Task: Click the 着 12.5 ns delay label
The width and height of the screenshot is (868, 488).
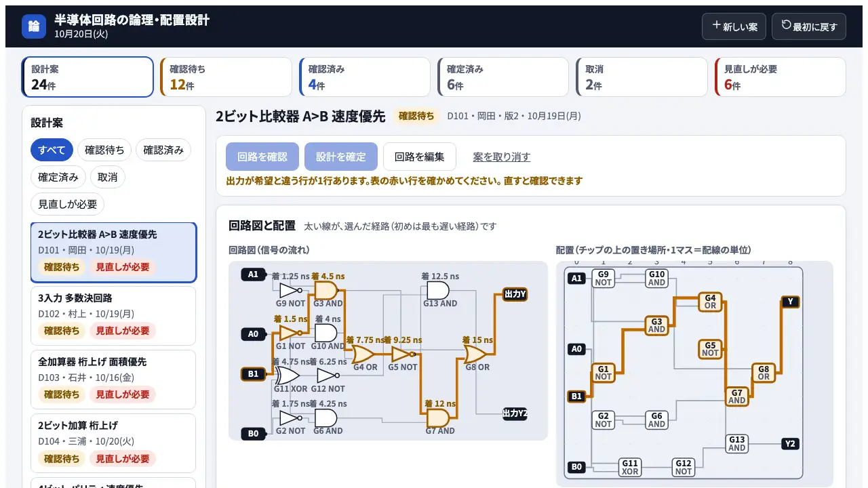Action: coord(440,277)
